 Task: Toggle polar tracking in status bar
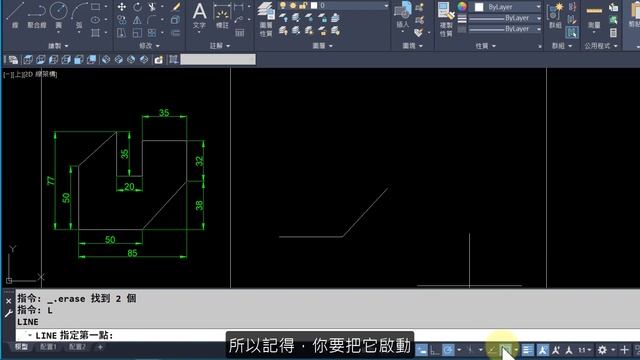pos(448,350)
